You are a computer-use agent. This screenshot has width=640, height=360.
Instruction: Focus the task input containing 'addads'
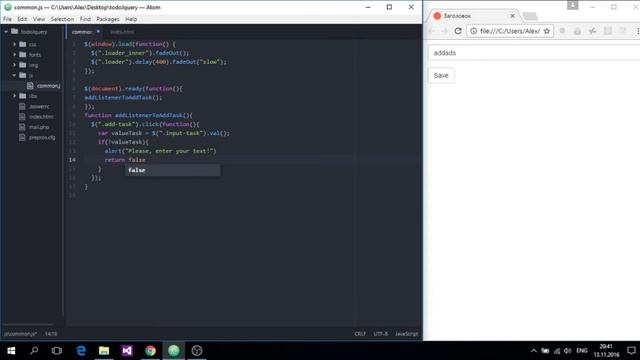tap(534, 53)
